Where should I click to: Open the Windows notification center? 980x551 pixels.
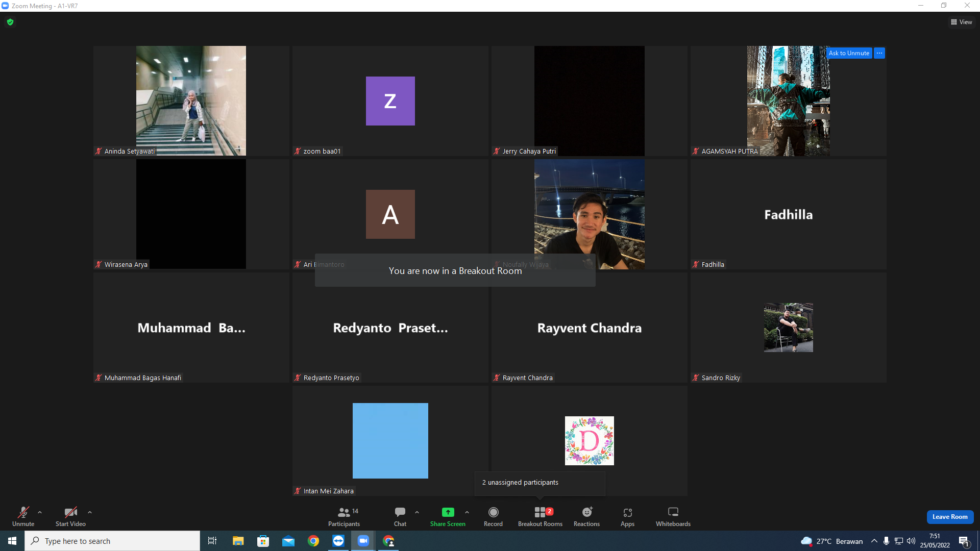[964, 541]
